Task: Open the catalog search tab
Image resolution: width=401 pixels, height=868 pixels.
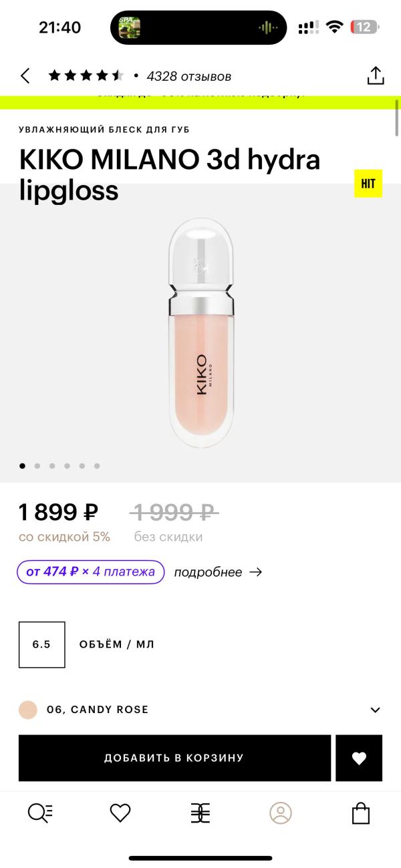Action: tap(40, 813)
